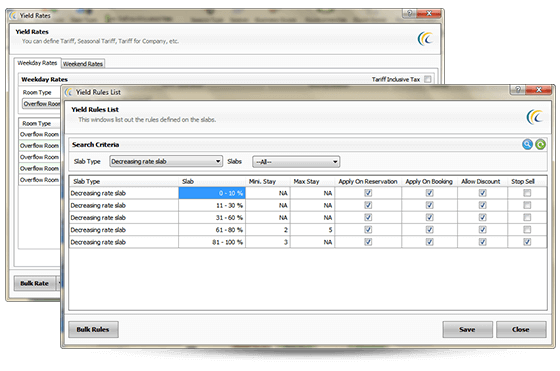Enable Stop Sell for 61 - 80 % slab
Screen dimensions: 560x371
(x=527, y=230)
